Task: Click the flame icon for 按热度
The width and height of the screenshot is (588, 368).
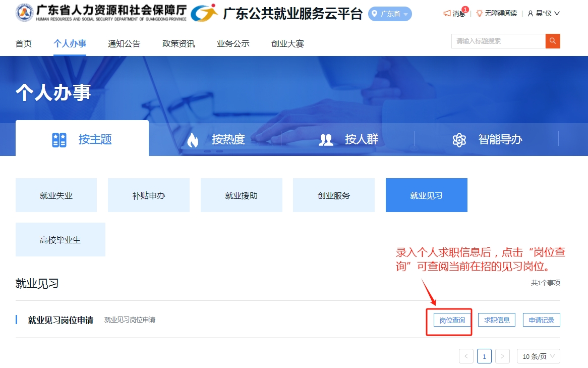Action: [x=193, y=140]
